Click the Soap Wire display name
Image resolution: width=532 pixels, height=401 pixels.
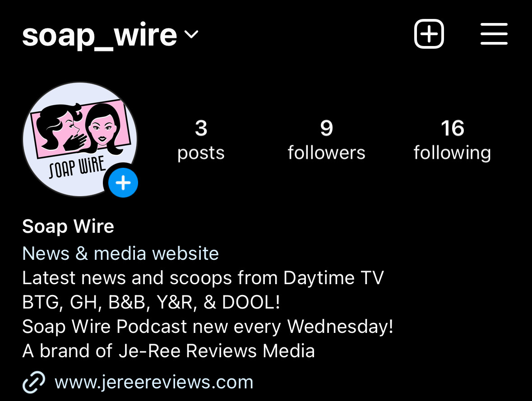(68, 226)
